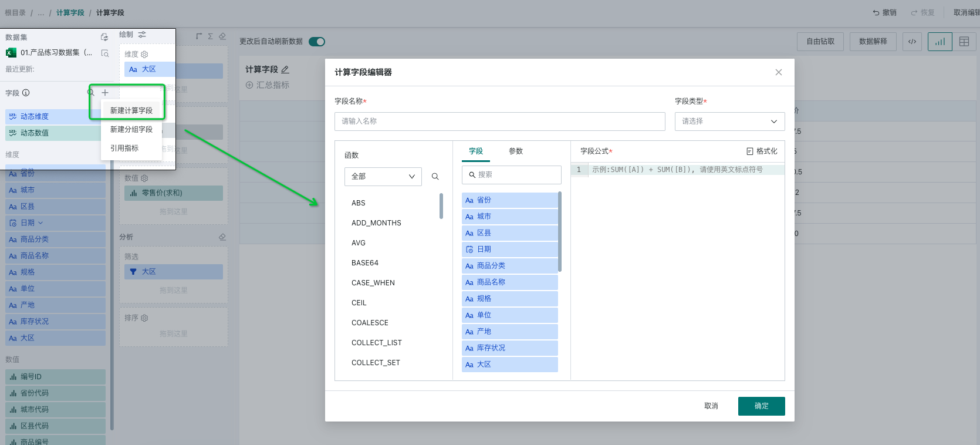This screenshot has height=445, width=980.
Task: Select the ABS function
Action: [x=359, y=203]
